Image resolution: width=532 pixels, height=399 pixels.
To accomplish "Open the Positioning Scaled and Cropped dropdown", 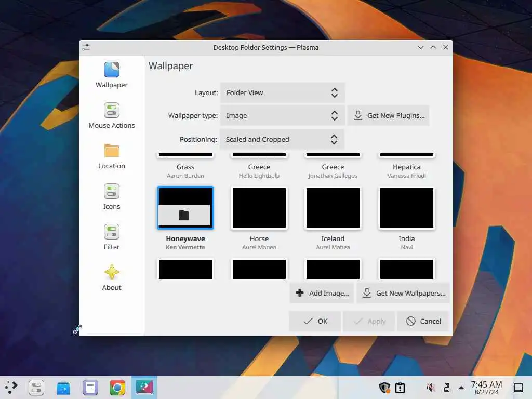I will coord(282,139).
